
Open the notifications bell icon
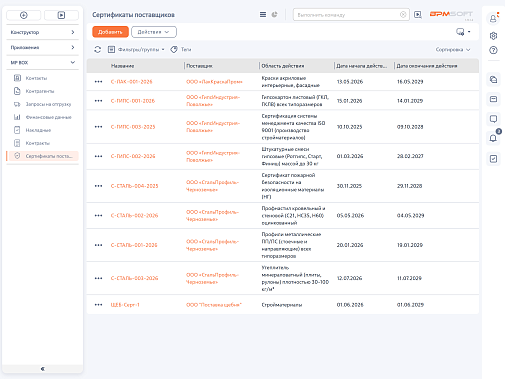point(493,138)
